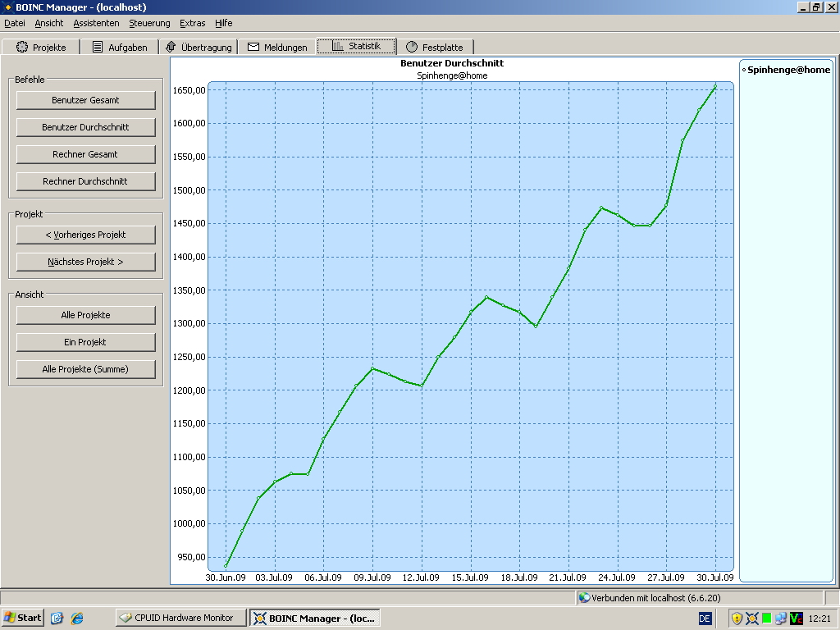Minimize the BOINC Manager window

pos(803,7)
